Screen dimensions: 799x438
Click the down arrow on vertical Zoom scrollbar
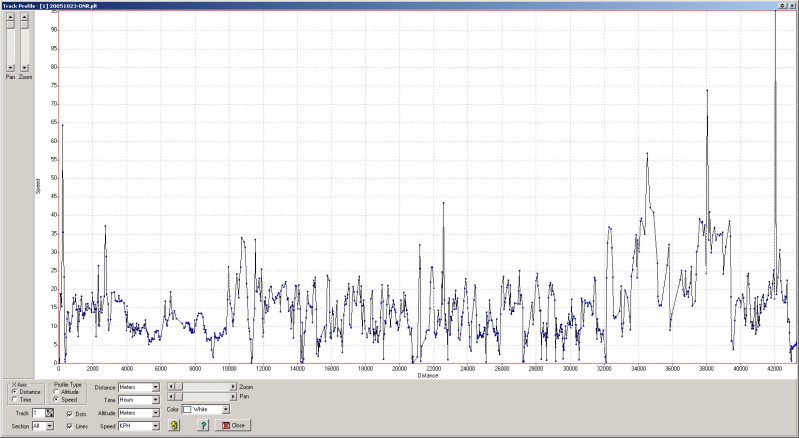[x=25, y=68]
